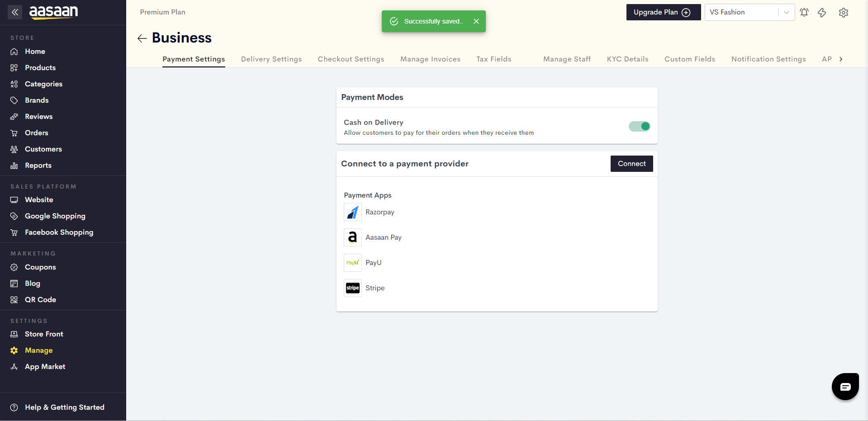
Task: Click the Categories icon in sidebar
Action: point(14,84)
